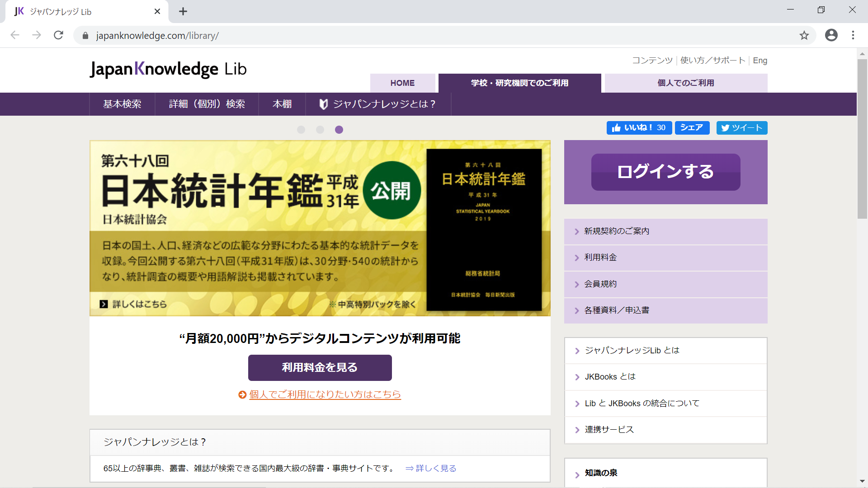868x488 pixels.
Task: Click the 日本統計年鑑 book cover image
Action: pos(484,230)
